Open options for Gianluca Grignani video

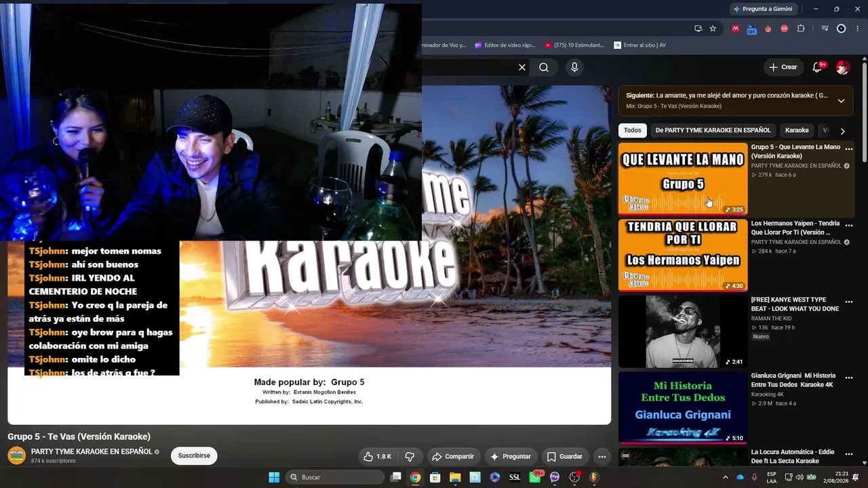[x=848, y=378]
